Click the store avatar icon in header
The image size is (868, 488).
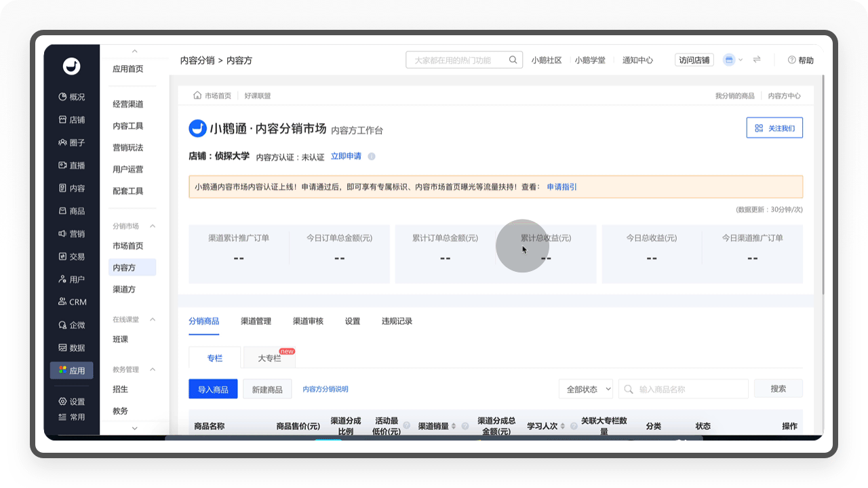pos(729,60)
